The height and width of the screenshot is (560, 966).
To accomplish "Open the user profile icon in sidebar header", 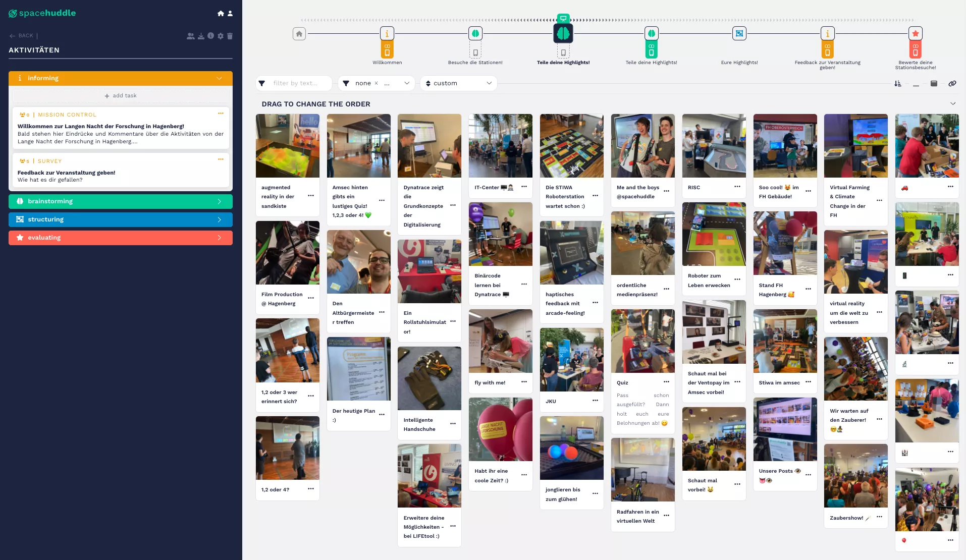I will pyautogui.click(x=230, y=14).
